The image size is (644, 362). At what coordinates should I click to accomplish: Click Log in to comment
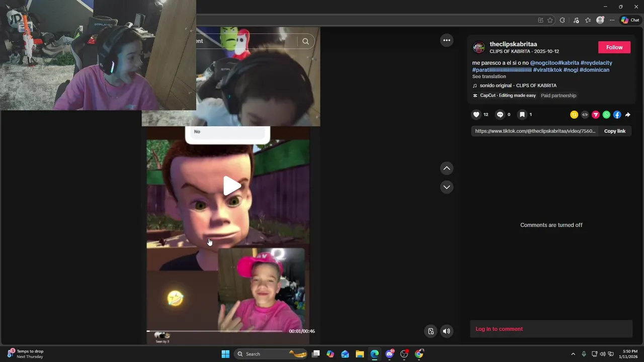click(499, 329)
